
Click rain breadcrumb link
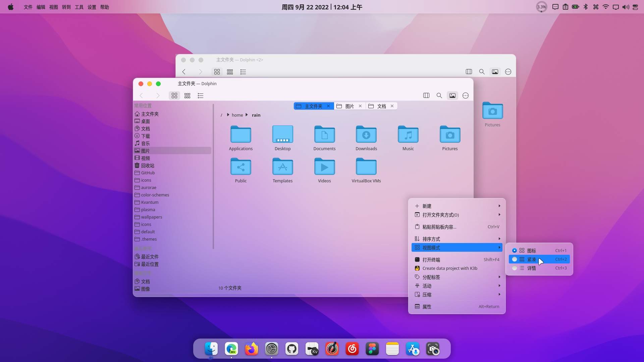coord(256,115)
